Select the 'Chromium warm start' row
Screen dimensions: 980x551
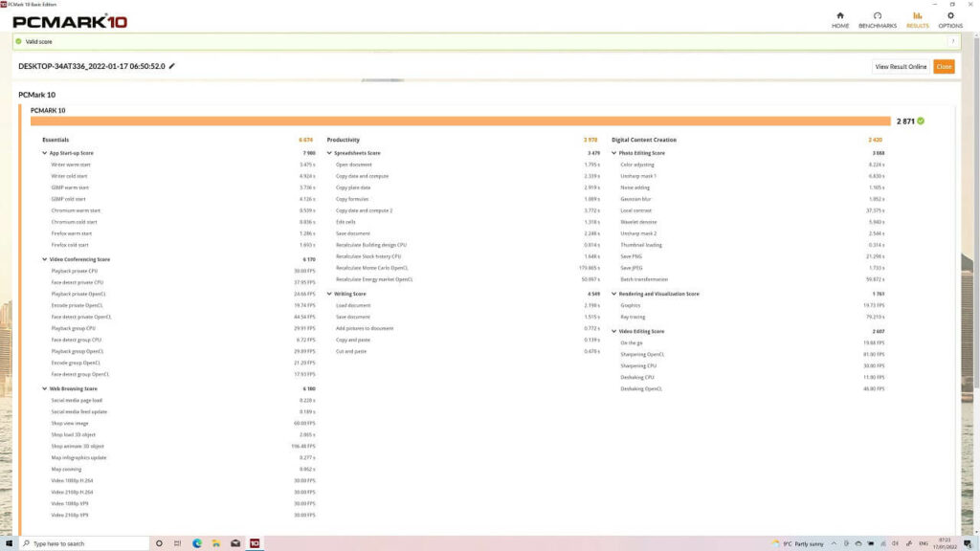coord(183,210)
